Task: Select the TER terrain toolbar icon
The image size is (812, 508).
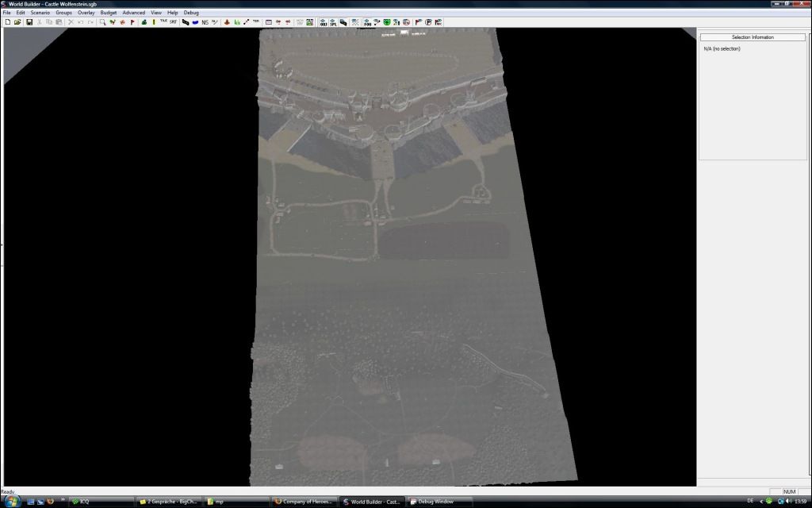Action: coord(255,22)
